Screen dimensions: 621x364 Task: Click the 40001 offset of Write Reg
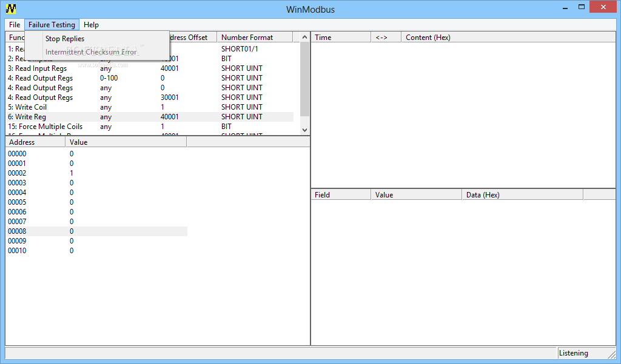click(170, 117)
